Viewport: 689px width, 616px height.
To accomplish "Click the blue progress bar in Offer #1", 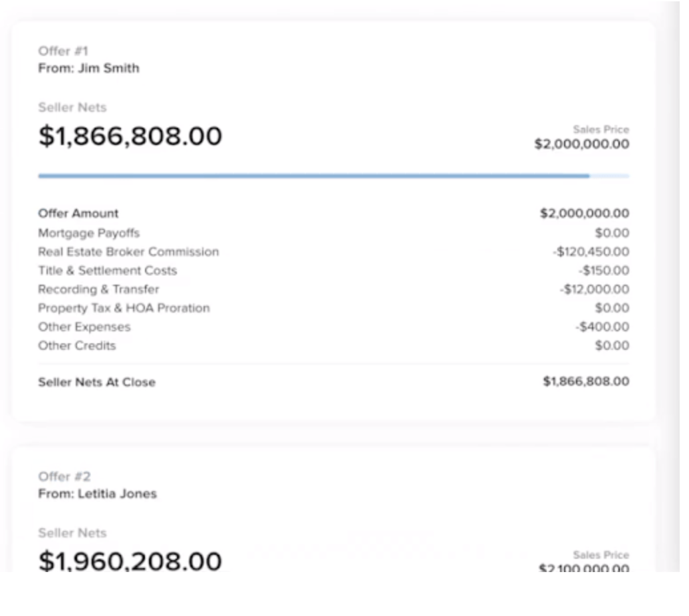I will pyautogui.click(x=333, y=176).
